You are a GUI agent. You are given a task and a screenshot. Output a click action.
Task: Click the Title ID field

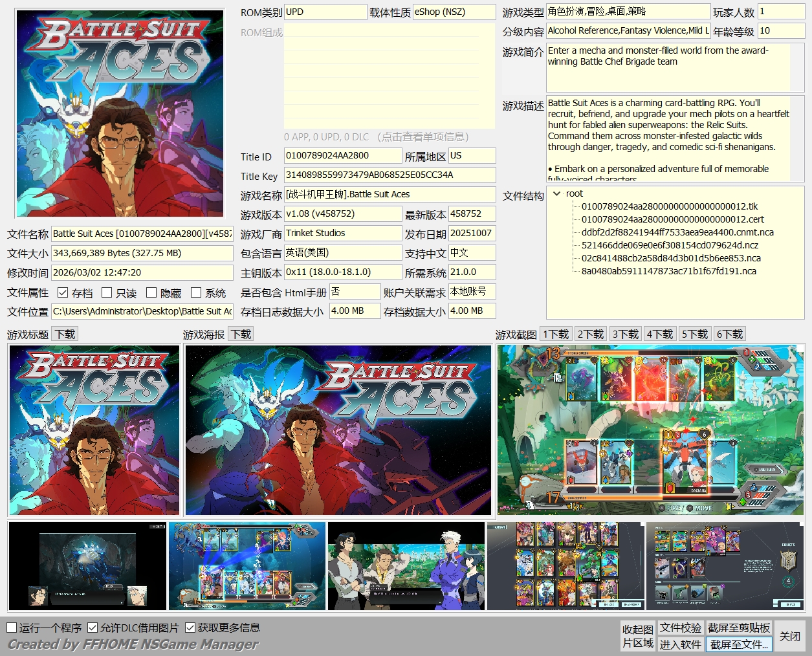tap(343, 156)
